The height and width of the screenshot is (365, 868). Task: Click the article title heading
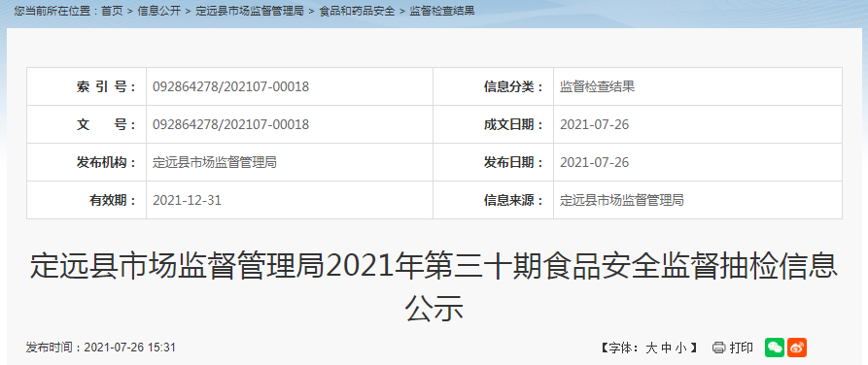(x=434, y=287)
